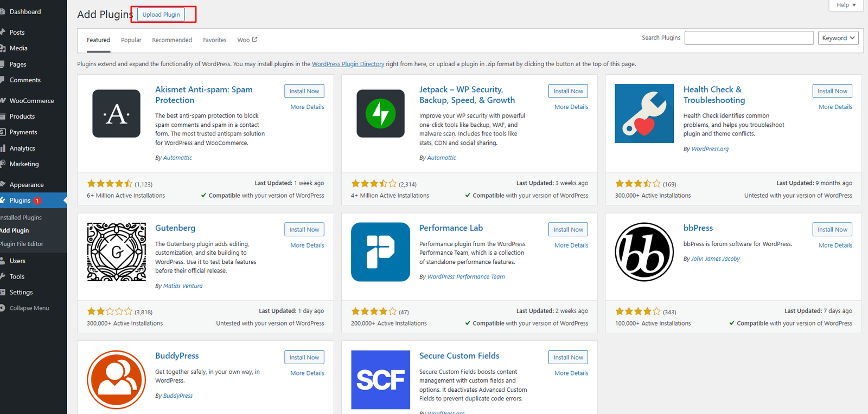The image size is (868, 414).
Task: View More Details for Jetpack
Action: (571, 107)
